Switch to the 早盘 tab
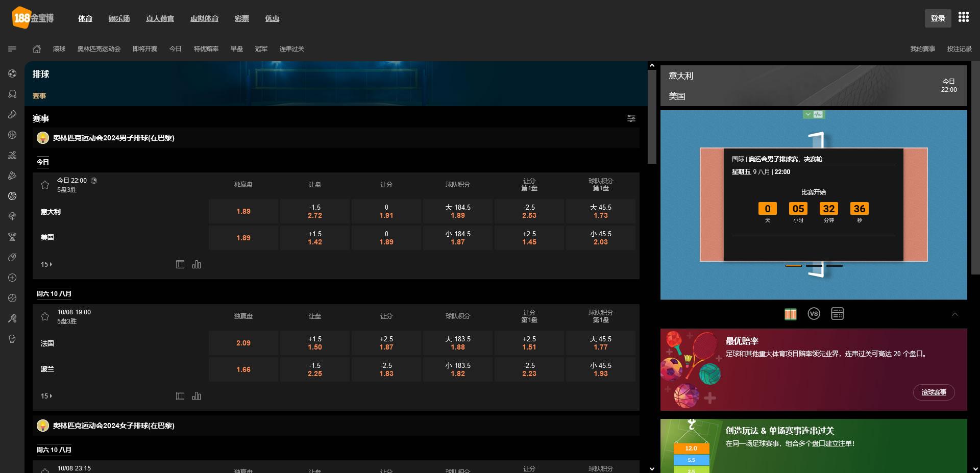 pyautogui.click(x=237, y=49)
